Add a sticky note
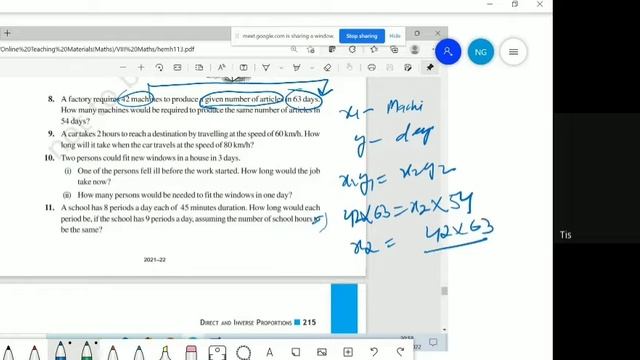This screenshot has width=640, height=360. click(296, 352)
